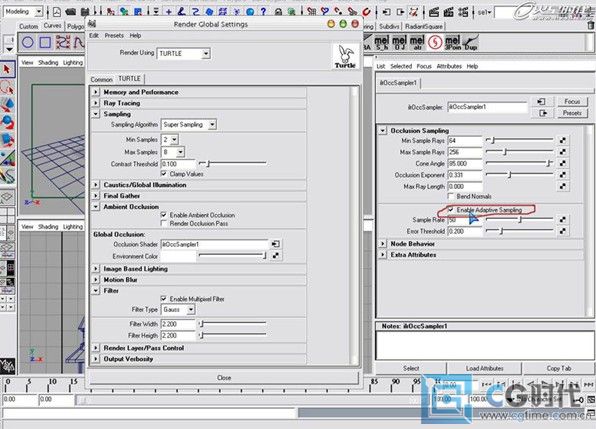Open the Edit menu in Render Global Settings
596x429 pixels.
[94, 35]
